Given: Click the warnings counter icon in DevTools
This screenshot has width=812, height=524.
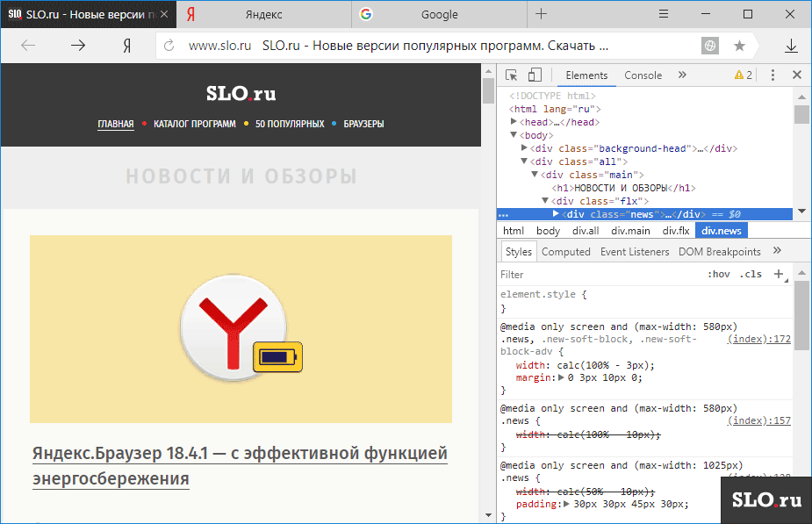Looking at the screenshot, I should [x=743, y=75].
